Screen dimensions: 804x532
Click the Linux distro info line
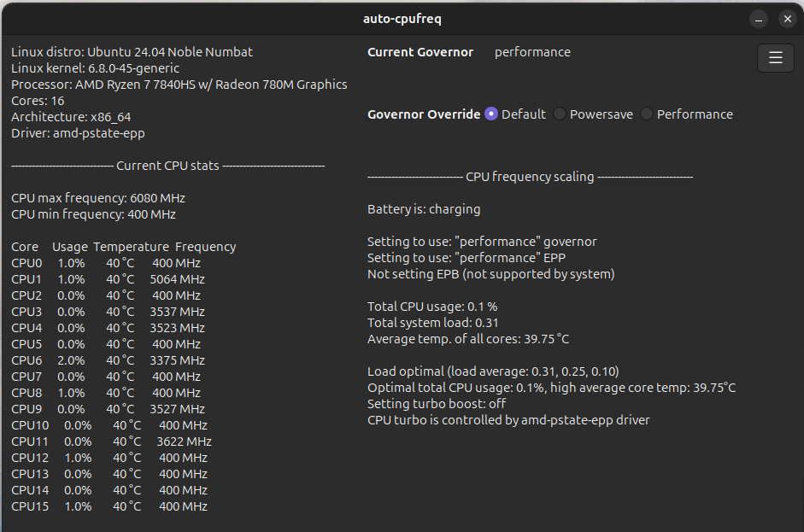pyautogui.click(x=132, y=52)
